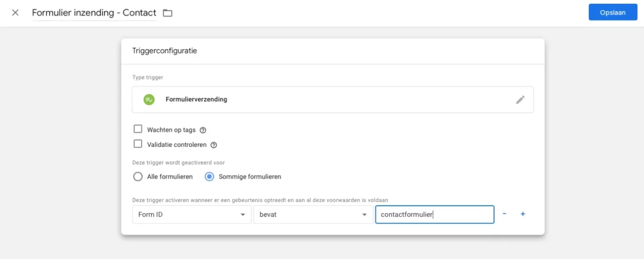Click the green Formulierverzending trigger icon

pos(149,99)
